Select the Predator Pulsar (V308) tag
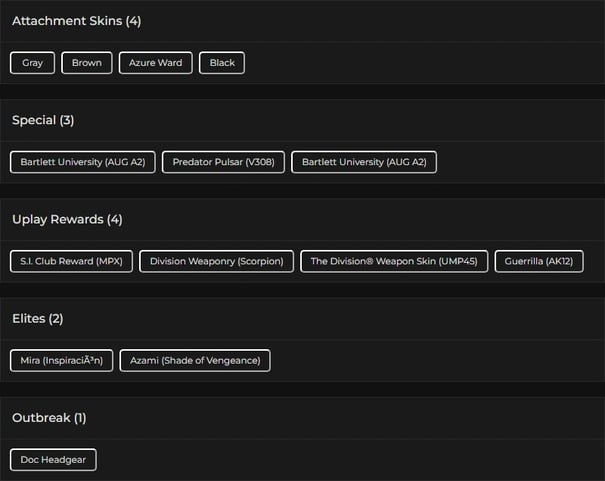Image resolution: width=605 pixels, height=481 pixels. tap(224, 162)
